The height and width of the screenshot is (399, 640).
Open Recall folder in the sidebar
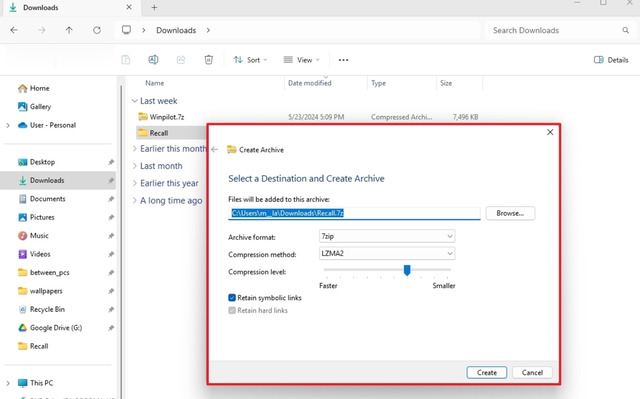pos(39,346)
